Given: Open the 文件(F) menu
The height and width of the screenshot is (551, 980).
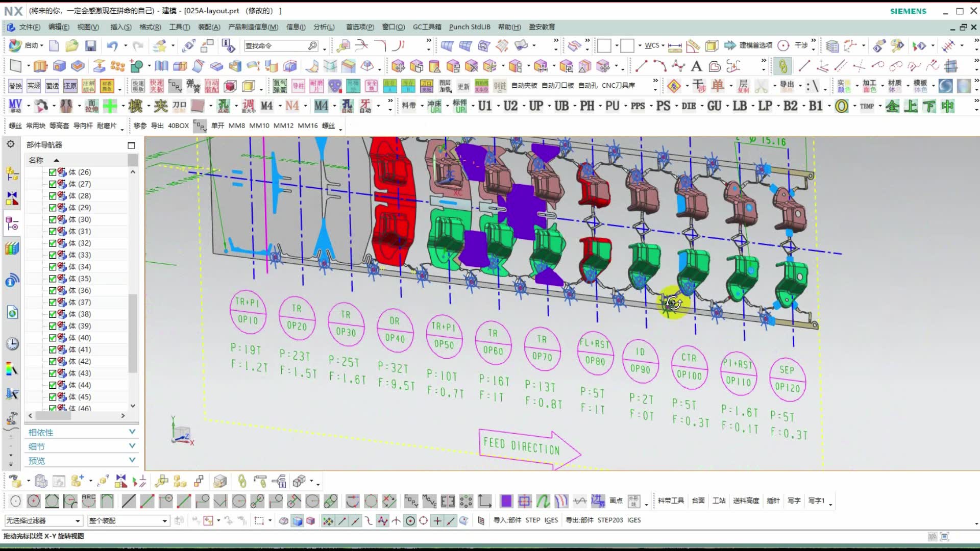Looking at the screenshot, I should [x=30, y=27].
